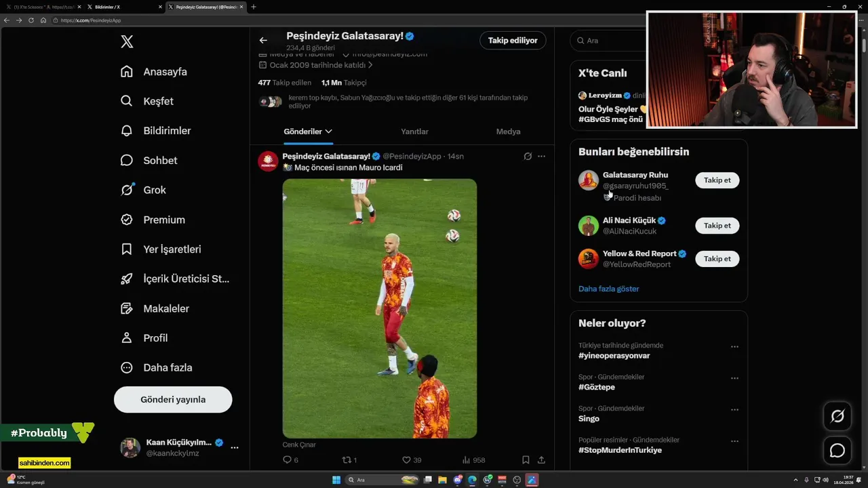The image size is (868, 488).
Task: Follow Ali Naci Küçük account
Action: point(717,226)
